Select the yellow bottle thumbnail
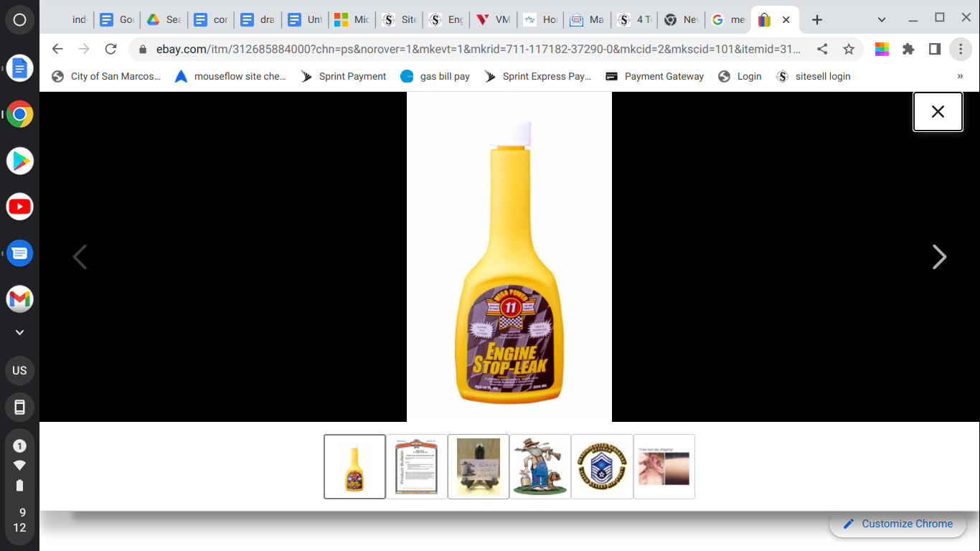 (x=354, y=466)
